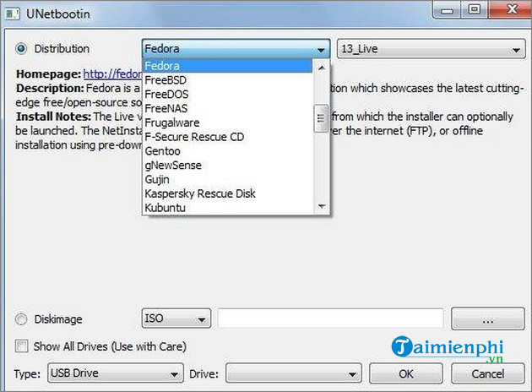
Task: Click the disk image path text field
Action: click(x=330, y=318)
